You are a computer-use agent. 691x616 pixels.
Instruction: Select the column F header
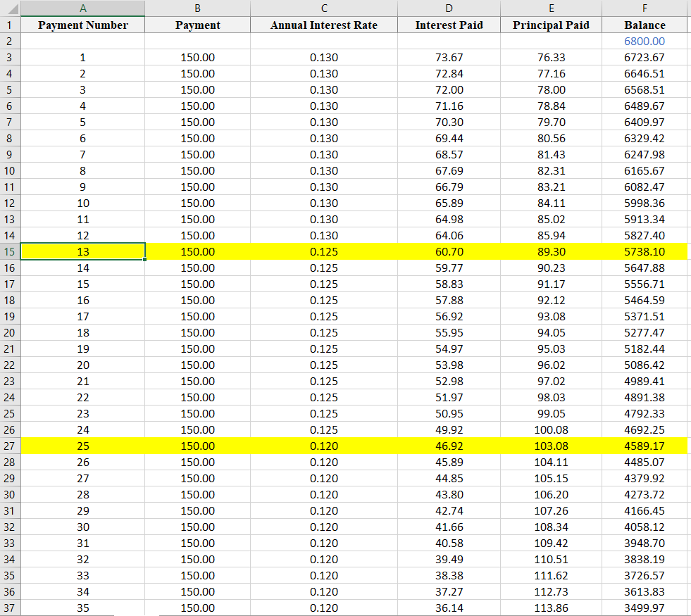pyautogui.click(x=645, y=8)
